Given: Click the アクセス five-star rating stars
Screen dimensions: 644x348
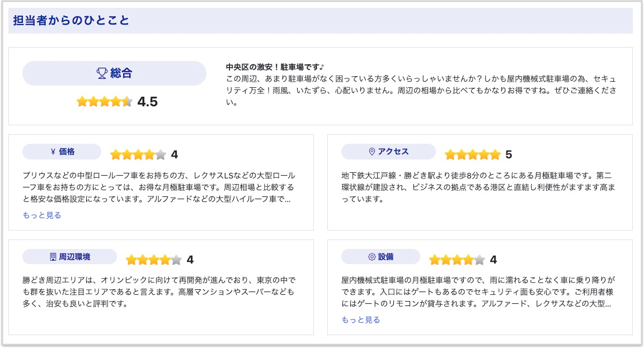Looking at the screenshot, I should tap(472, 155).
